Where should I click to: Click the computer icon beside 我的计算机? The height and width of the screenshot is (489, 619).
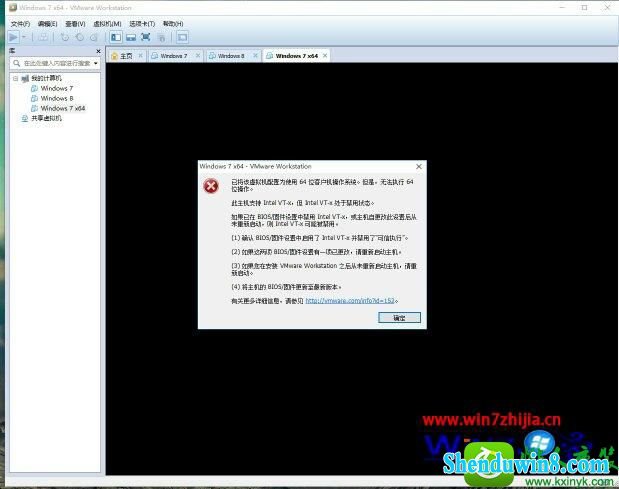coord(25,79)
